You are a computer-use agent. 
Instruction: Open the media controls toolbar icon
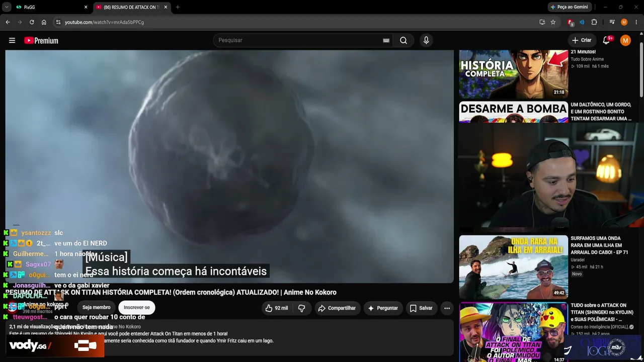point(612,22)
